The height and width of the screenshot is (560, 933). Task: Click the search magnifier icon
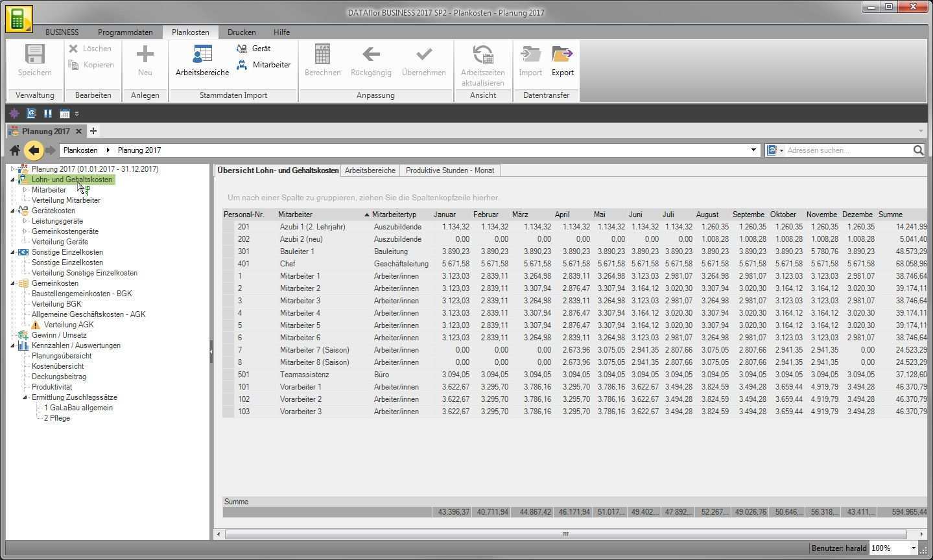pyautogui.click(x=918, y=150)
